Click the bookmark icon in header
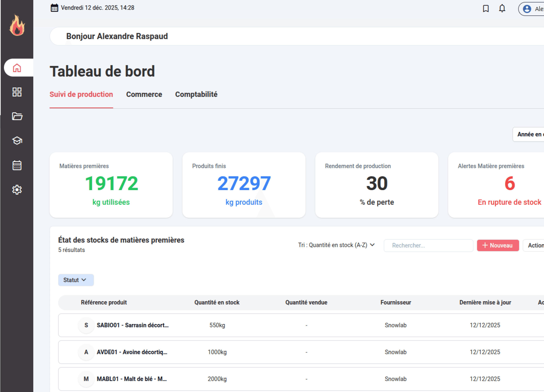Viewport: 544px width, 392px height. (x=486, y=9)
